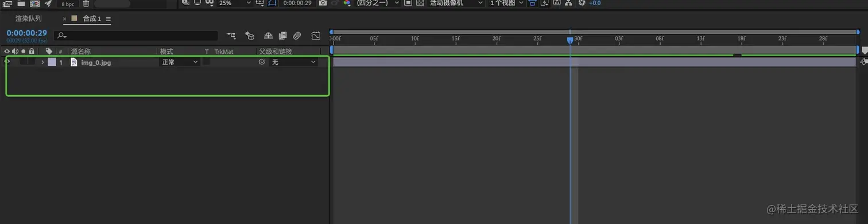868x224 pixels.
Task: Open the 正常 blending mode dropdown
Action: click(x=179, y=62)
